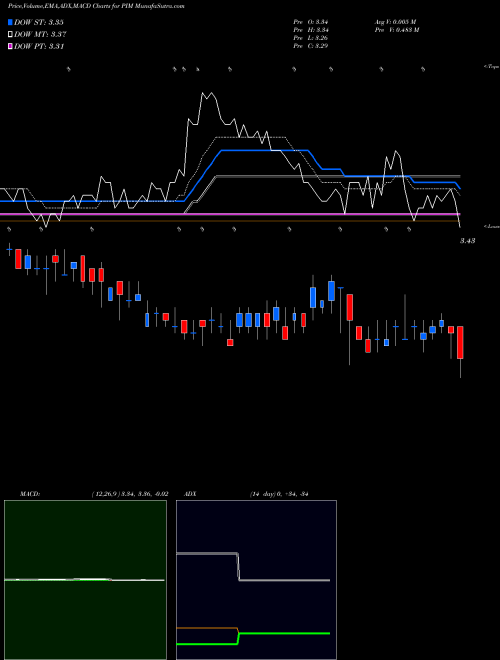Click the 3.43 price label
This screenshot has width=500, height=660.
(x=467, y=241)
